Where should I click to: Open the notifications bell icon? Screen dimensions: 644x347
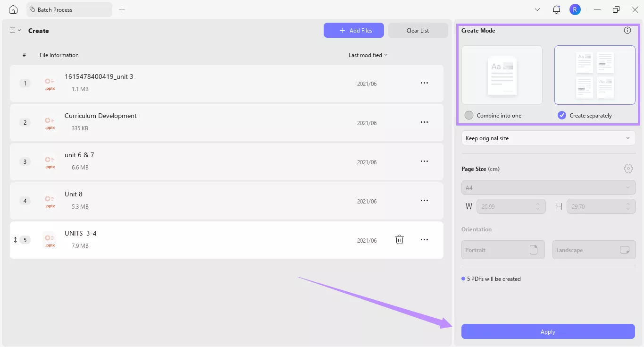coord(556,9)
